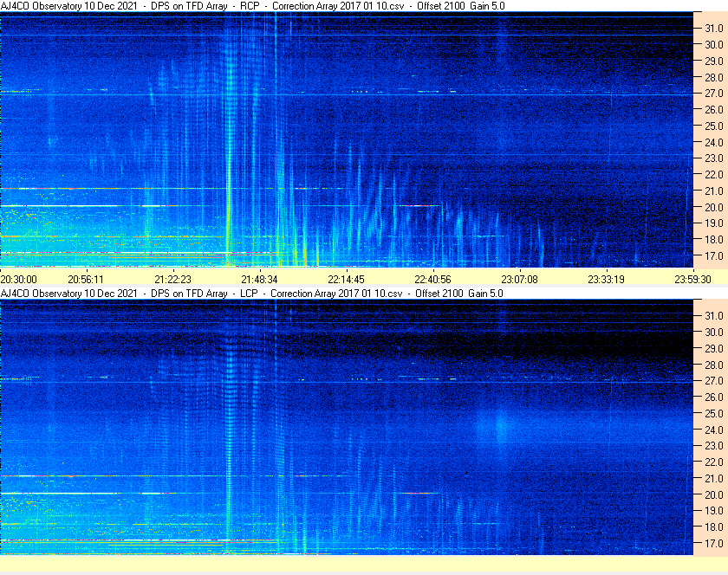
Task: Select the 22:14:45 time axis label
Action: coord(347,280)
